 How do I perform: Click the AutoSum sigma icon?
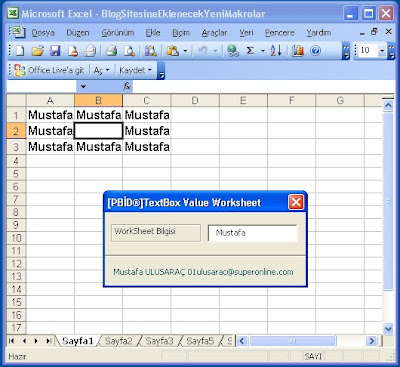(250, 51)
